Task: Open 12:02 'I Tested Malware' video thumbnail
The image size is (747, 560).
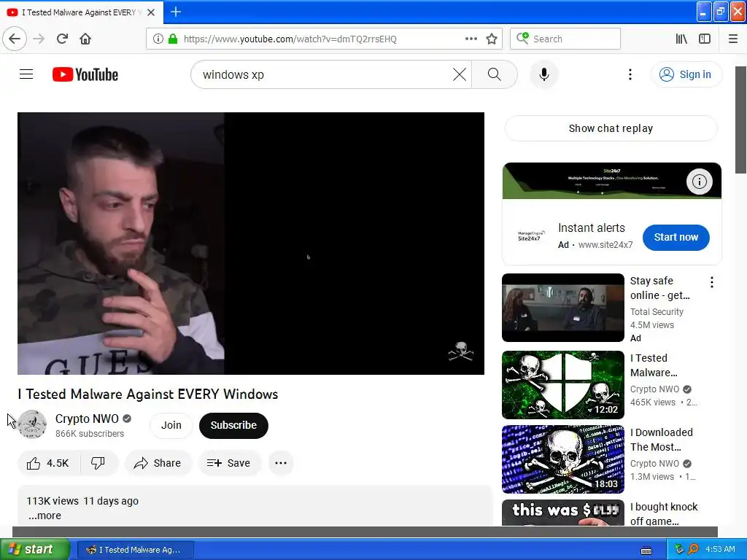Action: 562,385
